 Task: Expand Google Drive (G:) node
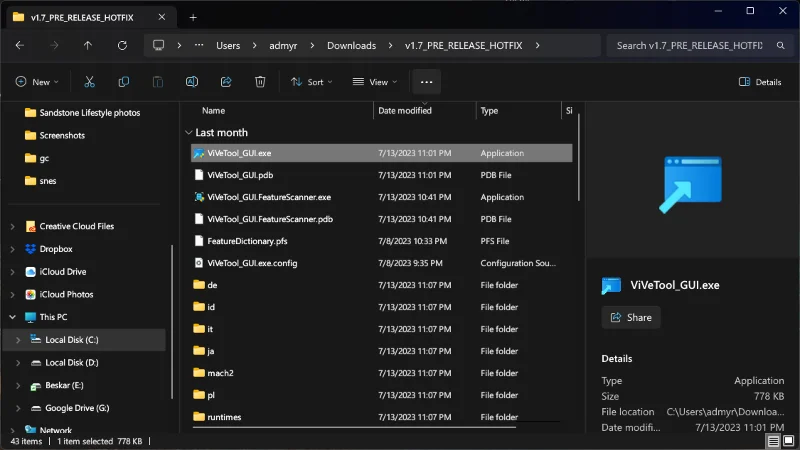(18, 408)
